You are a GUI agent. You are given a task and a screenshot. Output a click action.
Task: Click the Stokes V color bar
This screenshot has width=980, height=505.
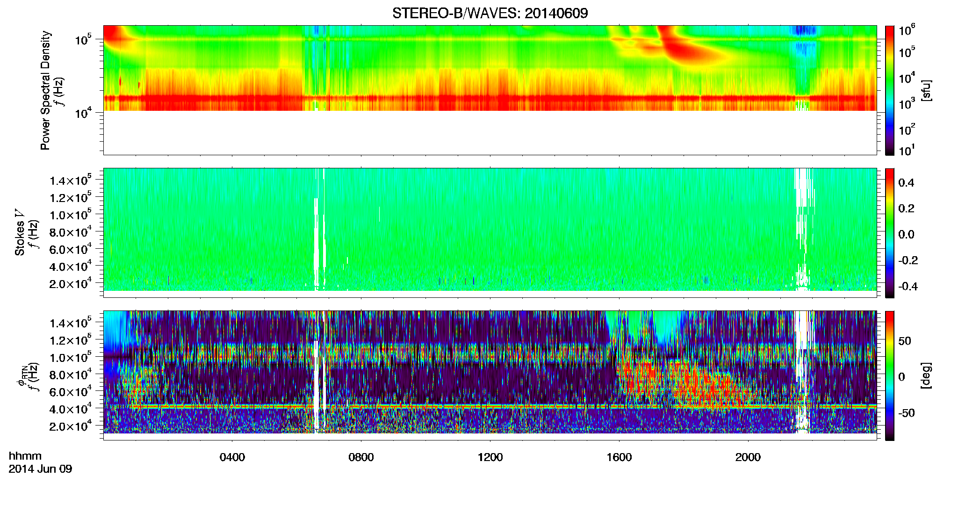click(x=890, y=233)
